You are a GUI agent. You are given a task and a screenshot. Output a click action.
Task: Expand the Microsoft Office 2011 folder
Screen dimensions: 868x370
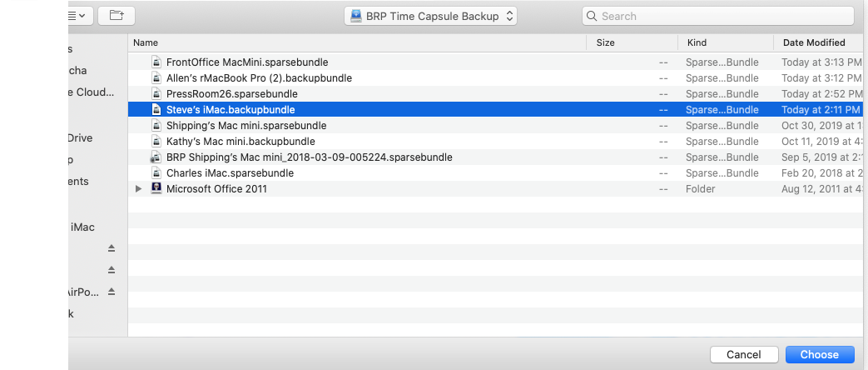coord(139,189)
